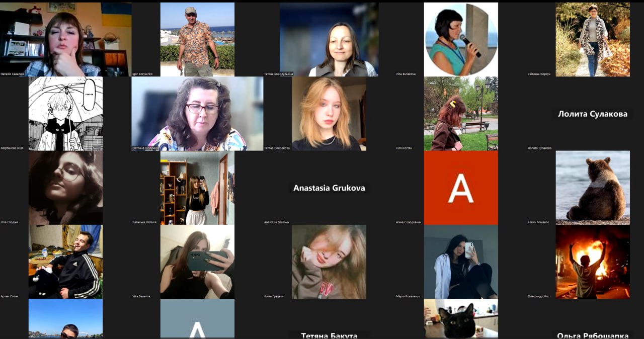Click Igor Borysenko's profile photo tile
644x339 pixels.
[197, 39]
